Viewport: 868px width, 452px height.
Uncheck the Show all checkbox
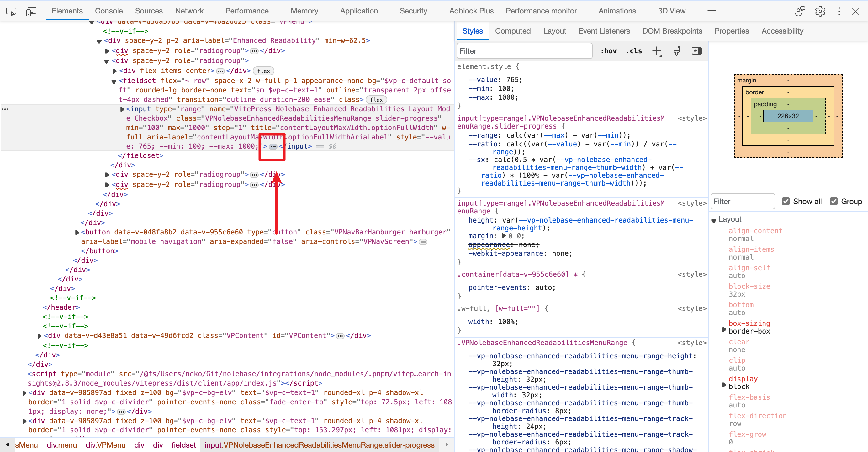(786, 202)
